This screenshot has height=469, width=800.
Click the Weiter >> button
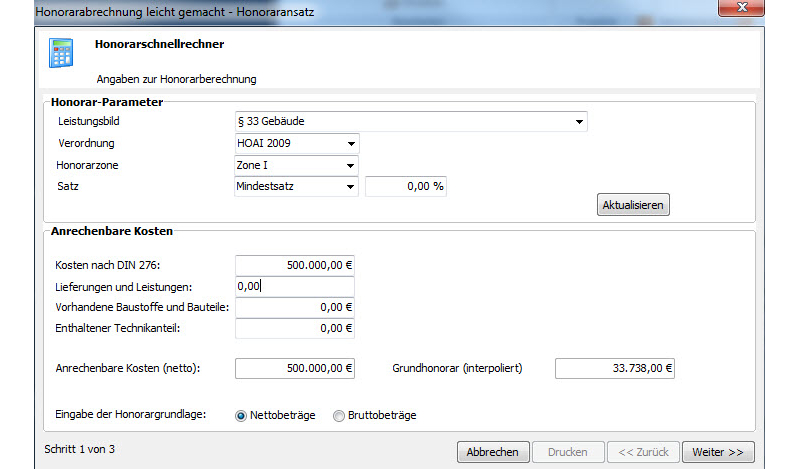tap(718, 452)
